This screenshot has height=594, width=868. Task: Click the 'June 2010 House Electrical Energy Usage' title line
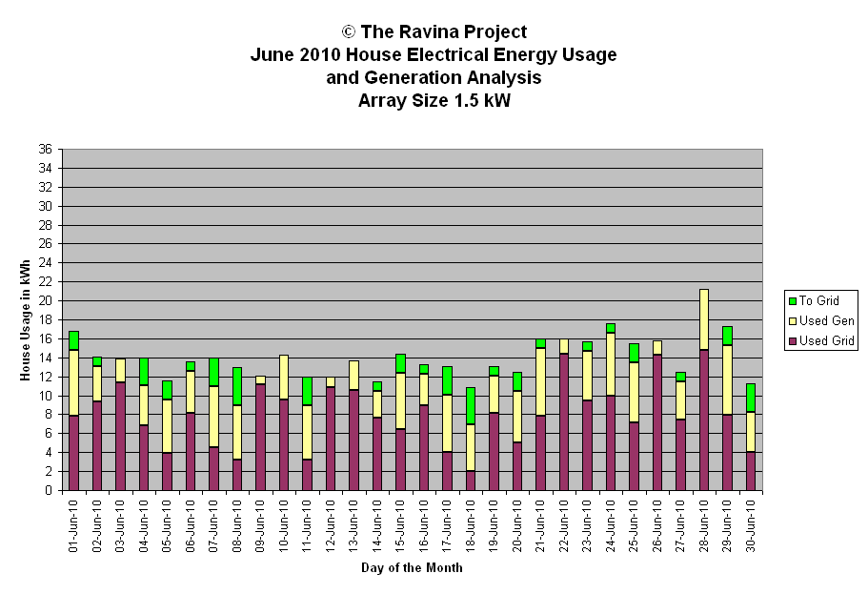pos(434,54)
